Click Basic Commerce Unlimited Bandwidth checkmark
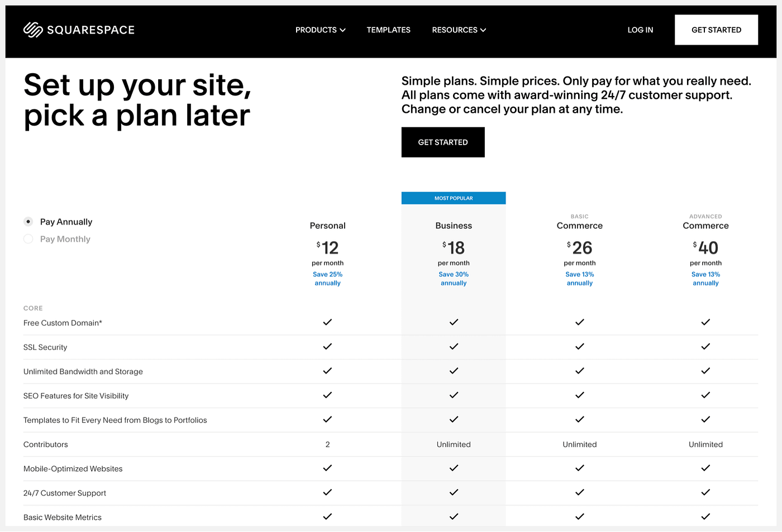This screenshot has height=532, width=782. [x=580, y=371]
